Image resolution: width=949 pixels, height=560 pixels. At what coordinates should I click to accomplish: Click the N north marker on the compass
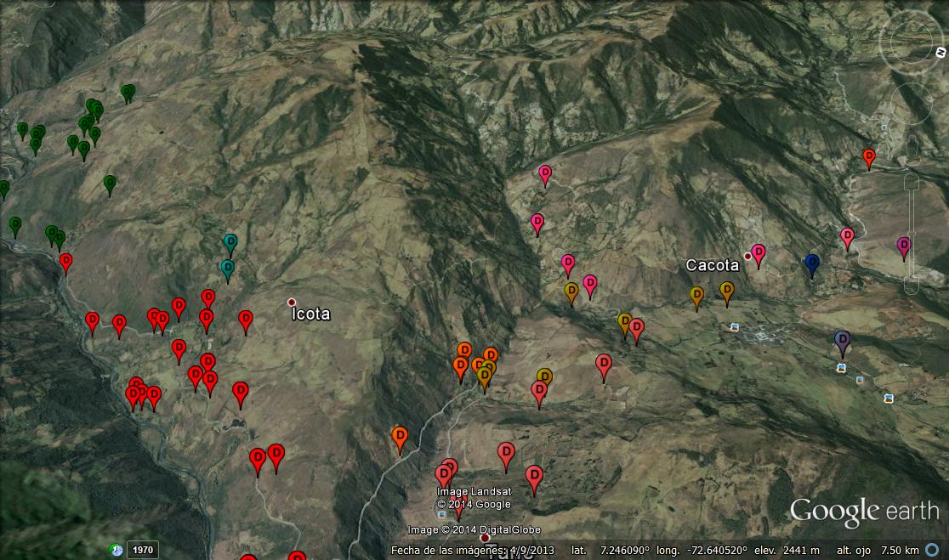tap(941, 54)
